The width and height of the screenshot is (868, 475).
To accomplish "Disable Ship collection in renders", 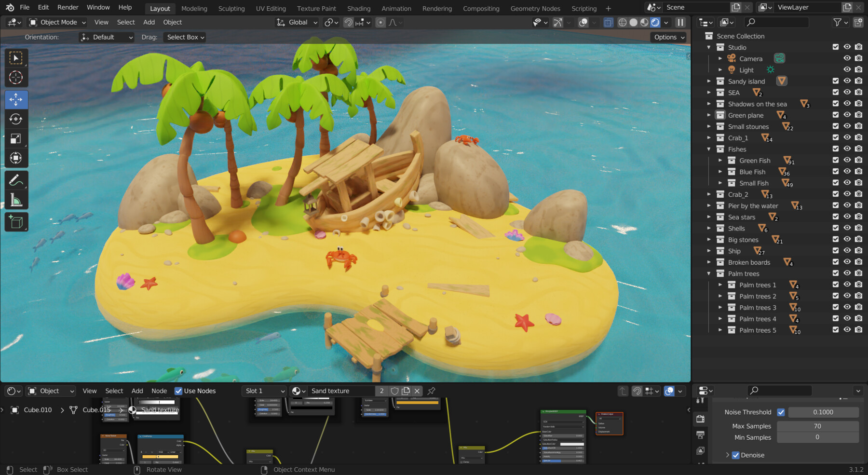I will (858, 251).
